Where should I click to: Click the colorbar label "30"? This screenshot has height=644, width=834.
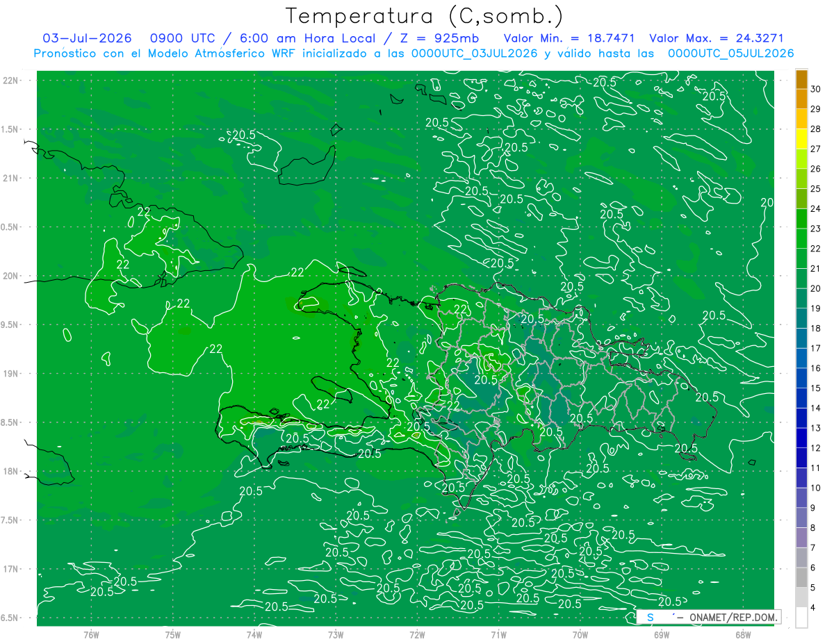click(816, 89)
